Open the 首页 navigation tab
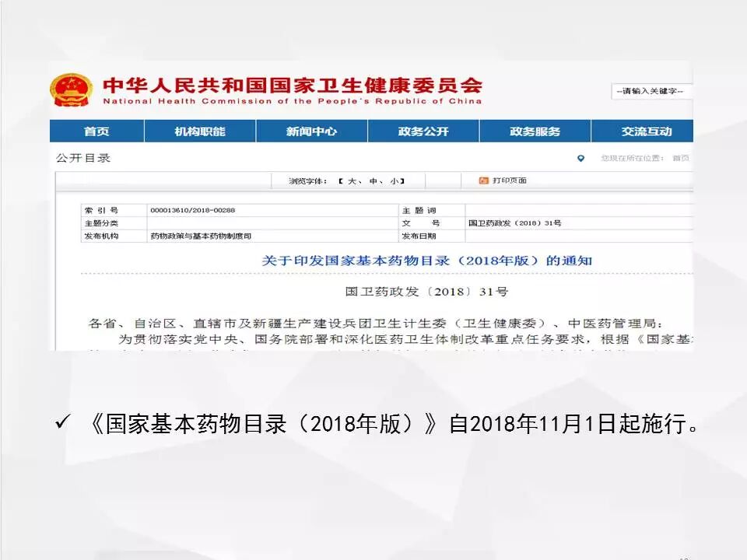The width and height of the screenshot is (747, 560). point(96,131)
